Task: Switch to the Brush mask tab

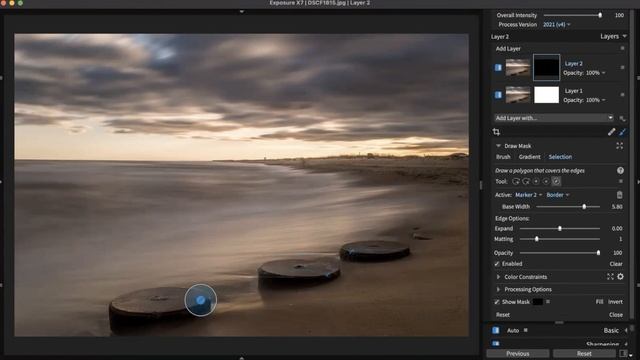Action: click(x=503, y=157)
